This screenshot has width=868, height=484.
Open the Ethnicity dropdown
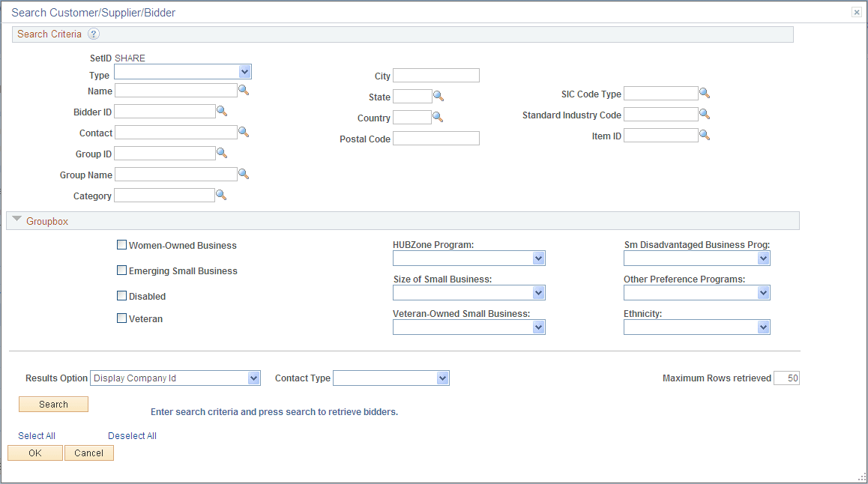click(x=763, y=327)
